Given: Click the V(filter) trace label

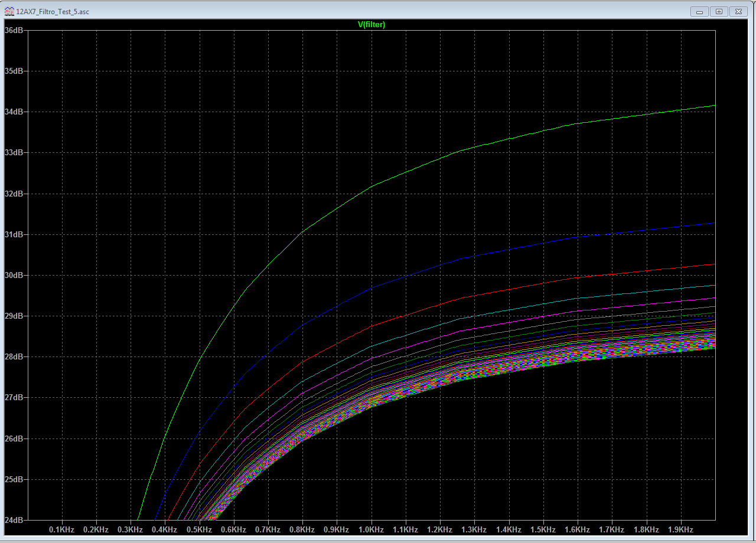Looking at the screenshot, I should [372, 24].
